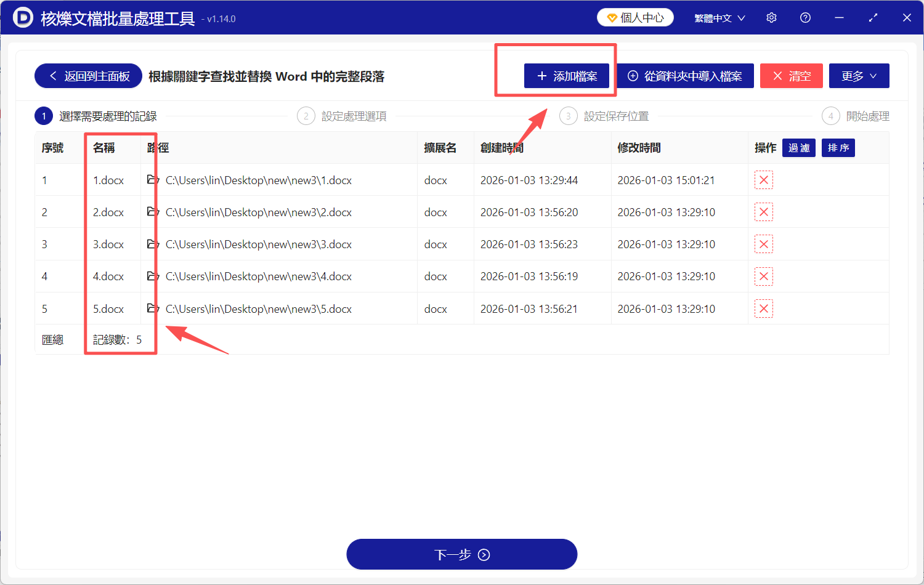Delete 4.docx with the X operation icon
This screenshot has height=585, width=924.
point(764,276)
